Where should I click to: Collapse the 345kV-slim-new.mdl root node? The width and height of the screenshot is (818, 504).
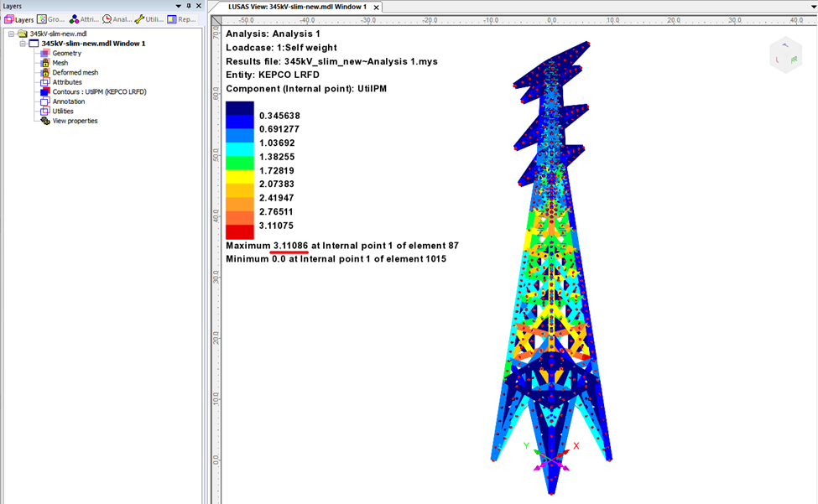(11, 34)
